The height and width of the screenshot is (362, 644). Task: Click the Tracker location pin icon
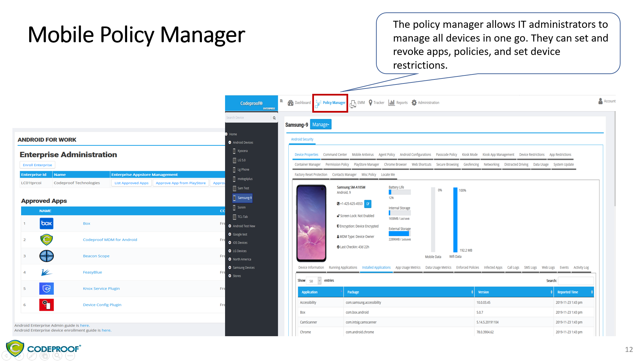tap(370, 103)
